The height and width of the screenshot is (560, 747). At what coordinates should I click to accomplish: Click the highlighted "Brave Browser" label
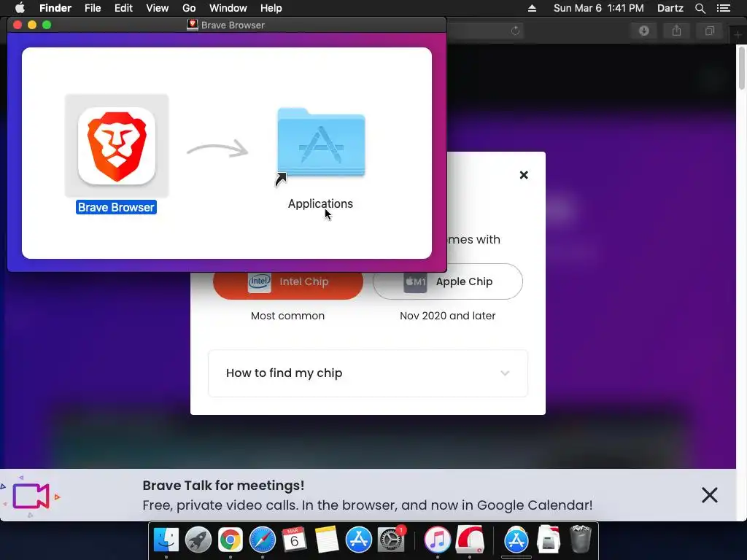[x=116, y=207]
